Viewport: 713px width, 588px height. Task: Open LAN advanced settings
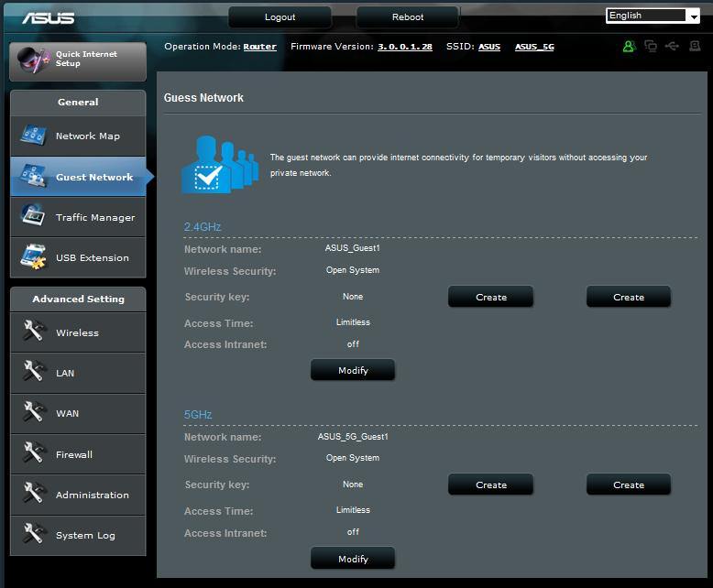78,373
